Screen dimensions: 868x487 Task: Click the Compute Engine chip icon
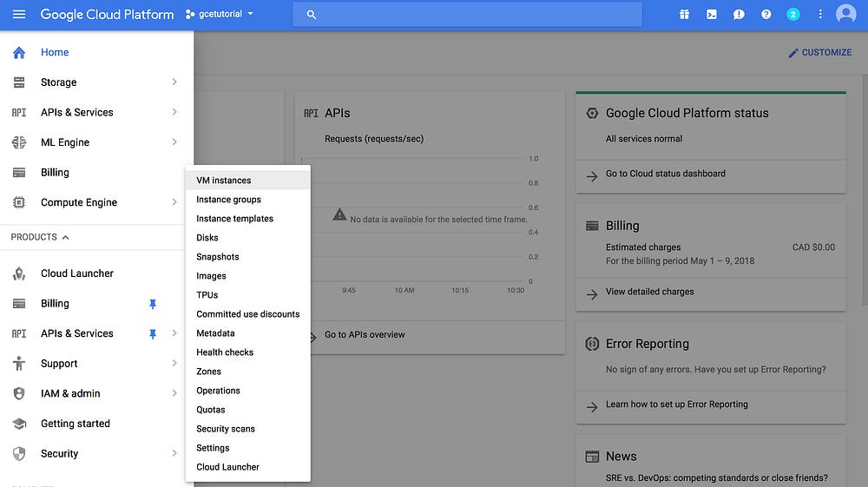pyautogui.click(x=19, y=202)
